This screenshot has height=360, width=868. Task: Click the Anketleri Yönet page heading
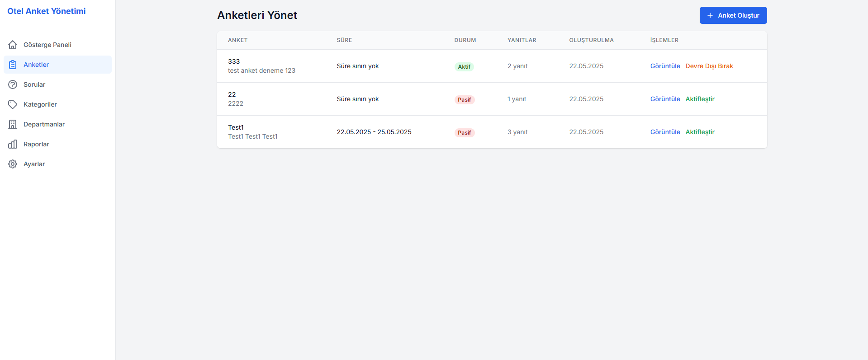257,15
